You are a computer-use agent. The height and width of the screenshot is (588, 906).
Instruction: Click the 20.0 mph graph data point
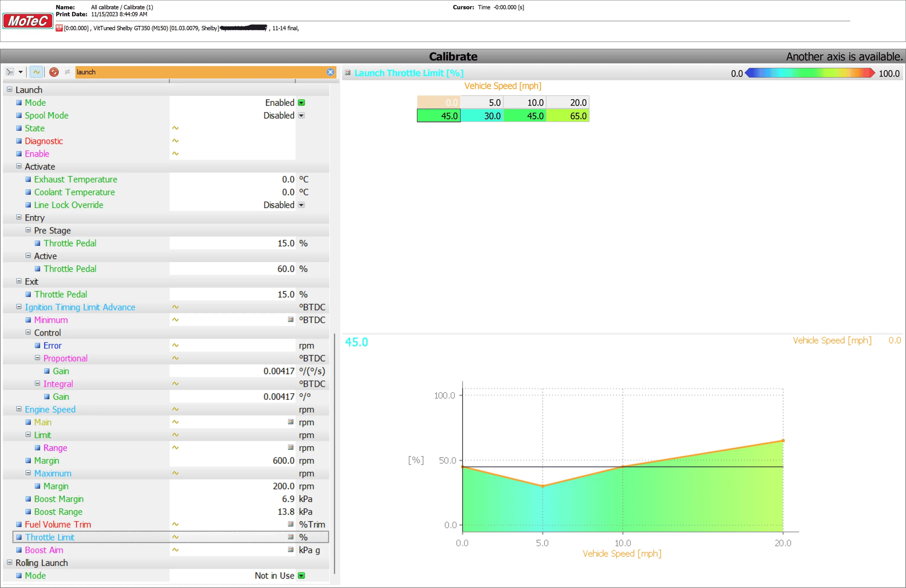(x=783, y=441)
